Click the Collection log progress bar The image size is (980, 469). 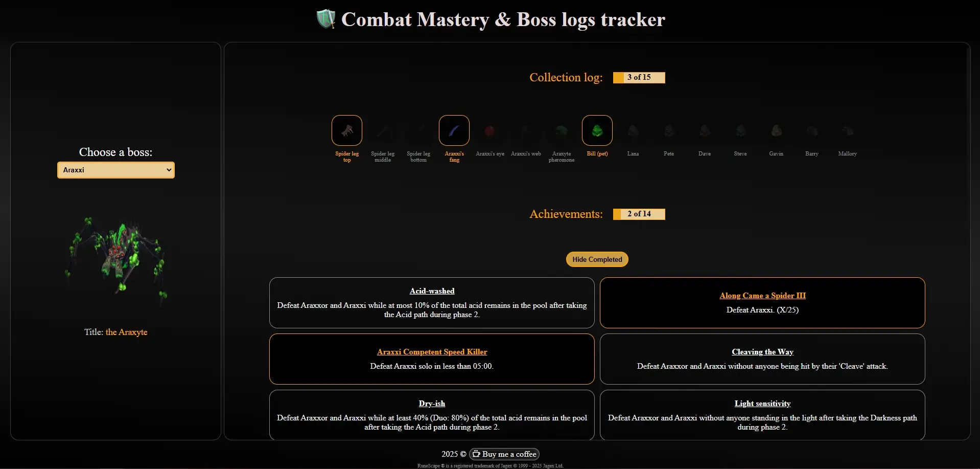(x=639, y=77)
